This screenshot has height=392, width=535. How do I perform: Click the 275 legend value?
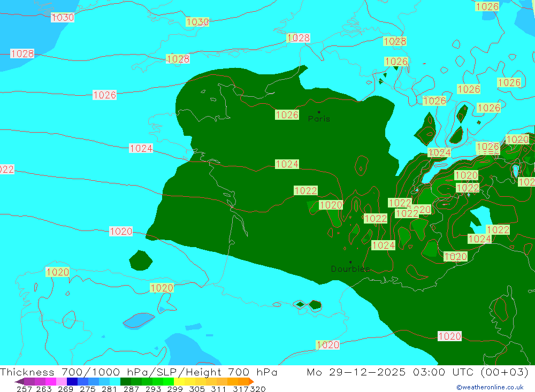[x=87, y=389]
